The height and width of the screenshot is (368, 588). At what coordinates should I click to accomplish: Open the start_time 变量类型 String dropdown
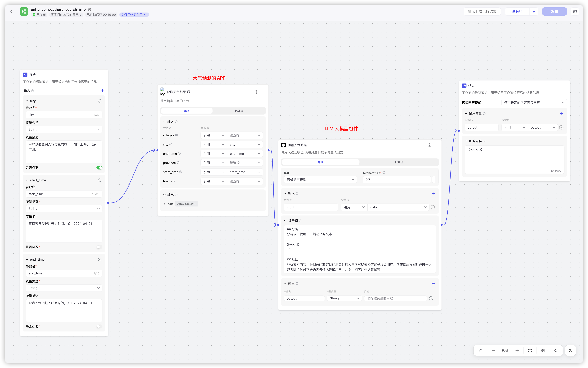click(x=64, y=209)
